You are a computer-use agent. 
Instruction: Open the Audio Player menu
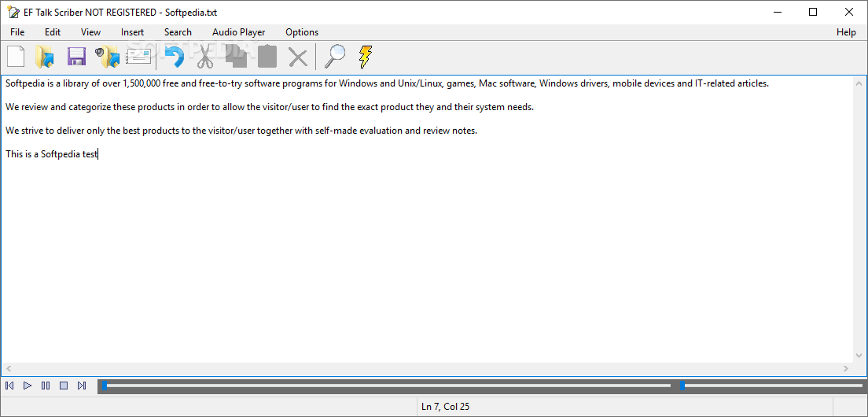point(238,32)
